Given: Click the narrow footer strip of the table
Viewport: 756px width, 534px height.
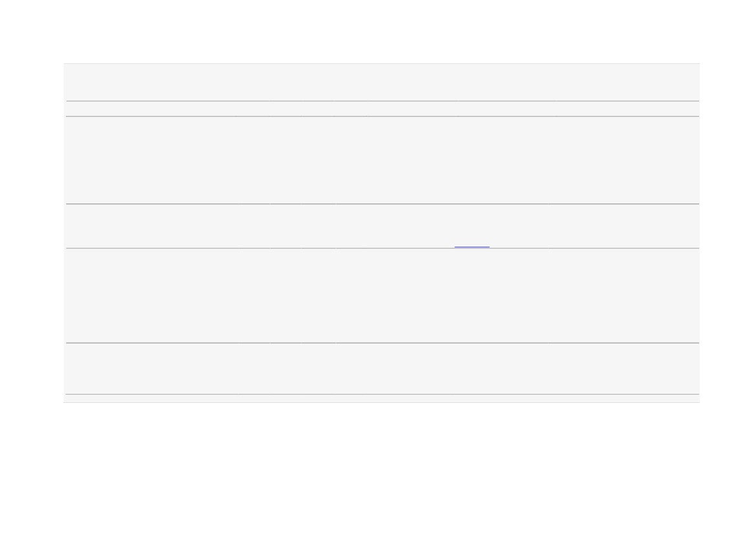Looking at the screenshot, I should tap(383, 398).
